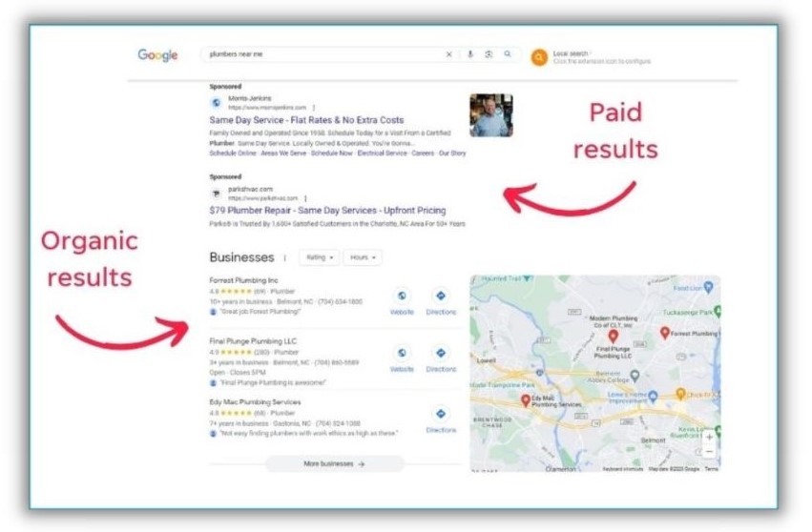The width and height of the screenshot is (812, 532).
Task: Click the Google logo
Action: pos(157,55)
